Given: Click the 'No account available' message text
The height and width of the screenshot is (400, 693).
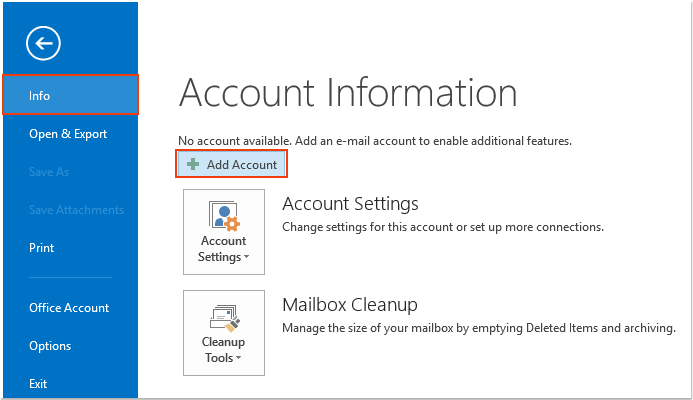Looking at the screenshot, I should click(x=375, y=141).
